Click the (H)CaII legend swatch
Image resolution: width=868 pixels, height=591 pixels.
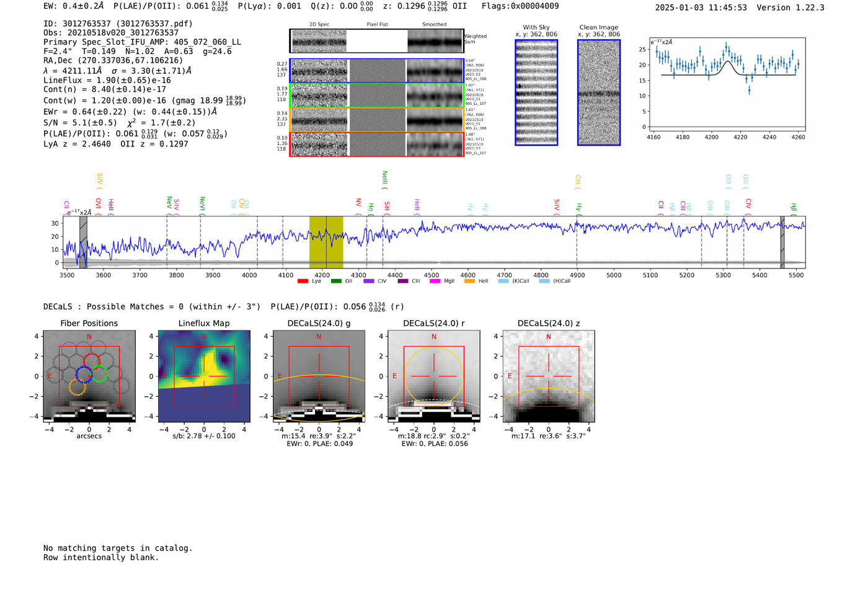544,281
